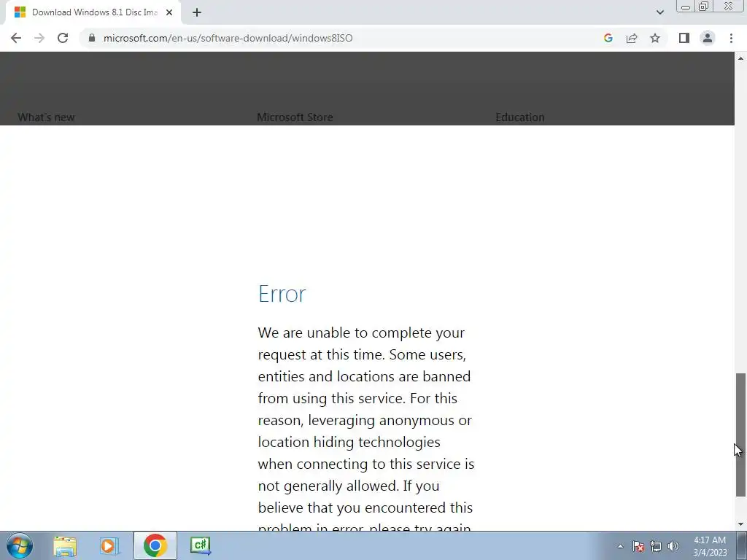Image resolution: width=747 pixels, height=560 pixels.
Task: Open the Education footer heading
Action: pyautogui.click(x=519, y=117)
